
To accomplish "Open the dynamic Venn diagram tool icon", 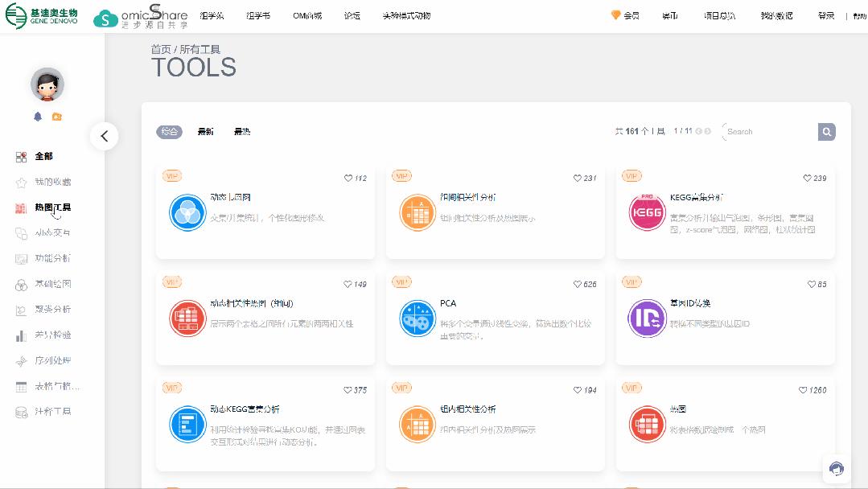I will (187, 212).
